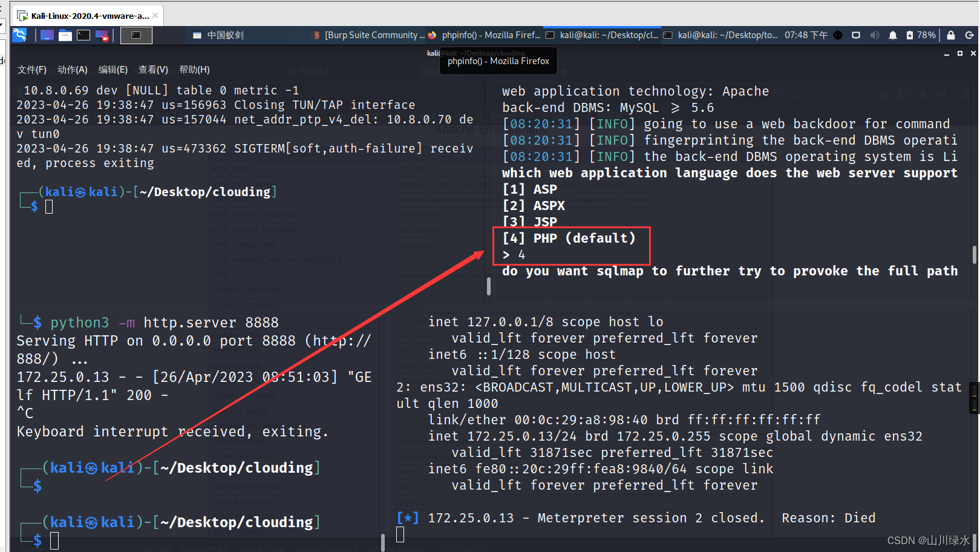Close the terminal window
The height and width of the screenshot is (552, 980).
973,53
